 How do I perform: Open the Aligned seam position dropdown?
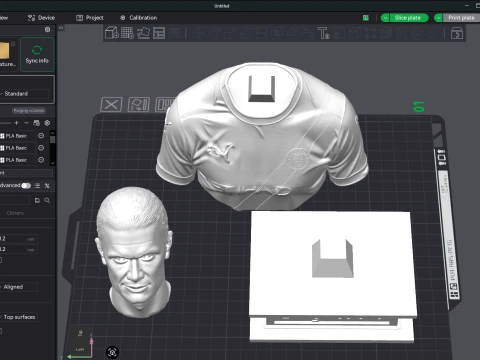[19, 287]
